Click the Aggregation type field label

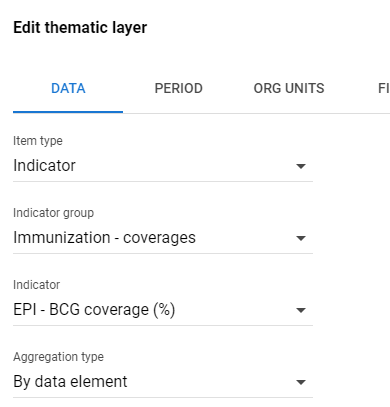click(x=58, y=357)
